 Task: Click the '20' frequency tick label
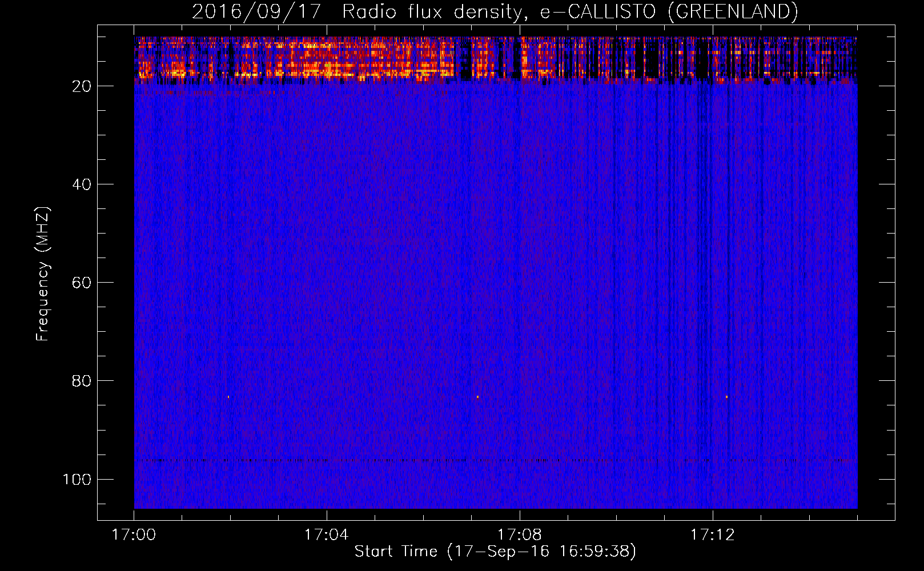pyautogui.click(x=82, y=86)
